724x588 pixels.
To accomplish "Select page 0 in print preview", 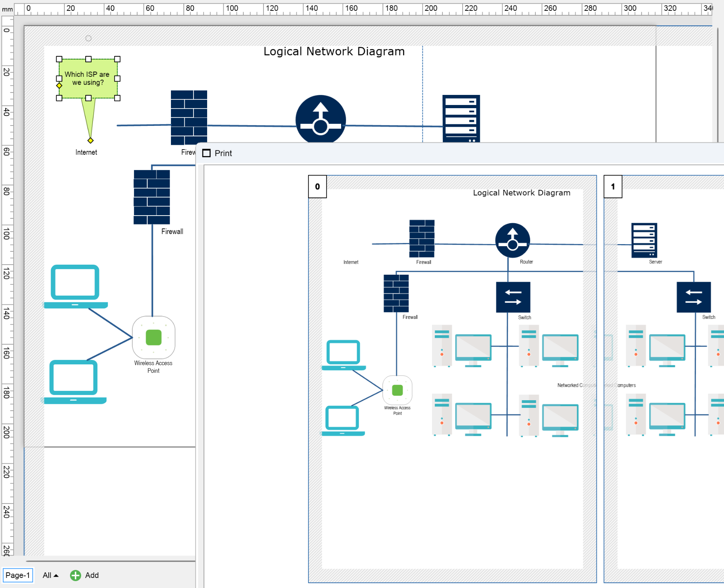I will (317, 187).
